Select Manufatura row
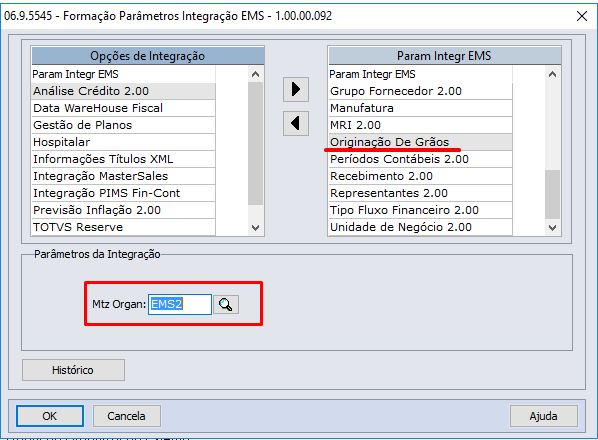 tap(420, 108)
